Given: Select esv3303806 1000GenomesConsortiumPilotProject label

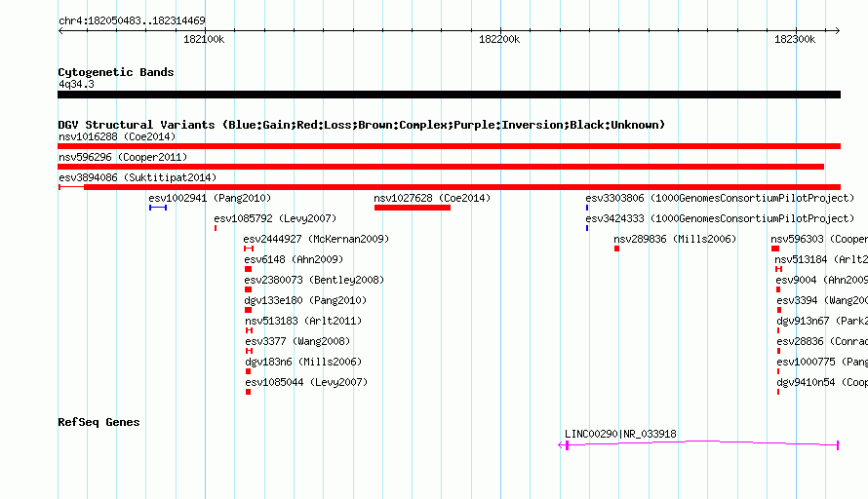Looking at the screenshot, I should point(720,198).
